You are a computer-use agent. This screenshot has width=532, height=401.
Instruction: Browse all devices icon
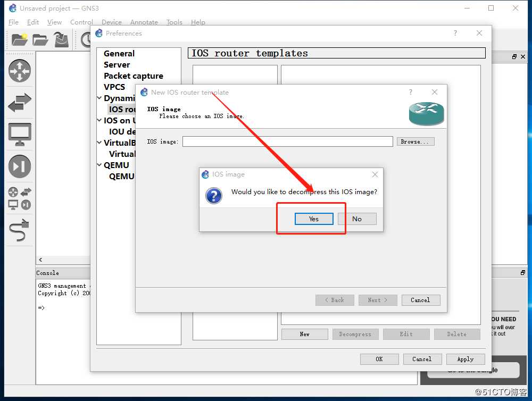click(20, 198)
